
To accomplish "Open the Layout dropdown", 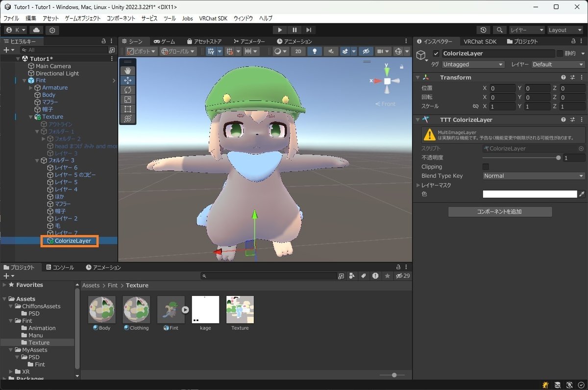I will (565, 30).
